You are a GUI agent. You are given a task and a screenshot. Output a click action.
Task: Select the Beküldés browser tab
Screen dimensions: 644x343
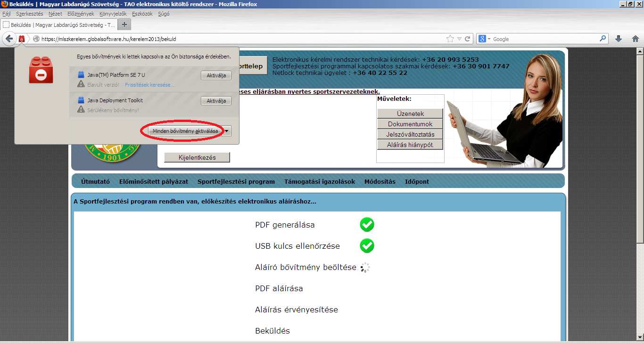pyautogui.click(x=58, y=24)
